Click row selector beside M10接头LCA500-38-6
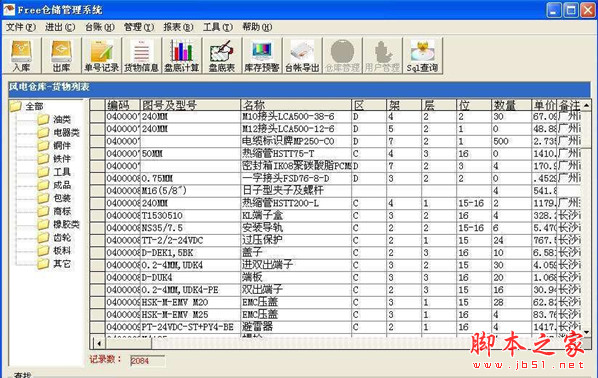The image size is (598, 378). tap(98, 117)
